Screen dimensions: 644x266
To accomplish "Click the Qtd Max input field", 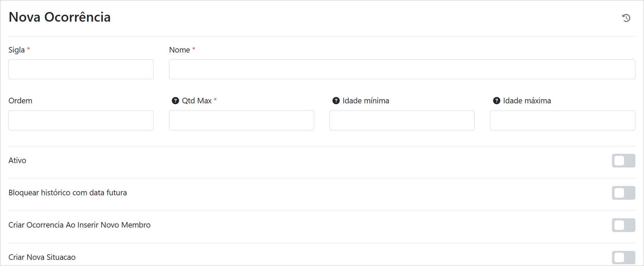I will point(241,120).
